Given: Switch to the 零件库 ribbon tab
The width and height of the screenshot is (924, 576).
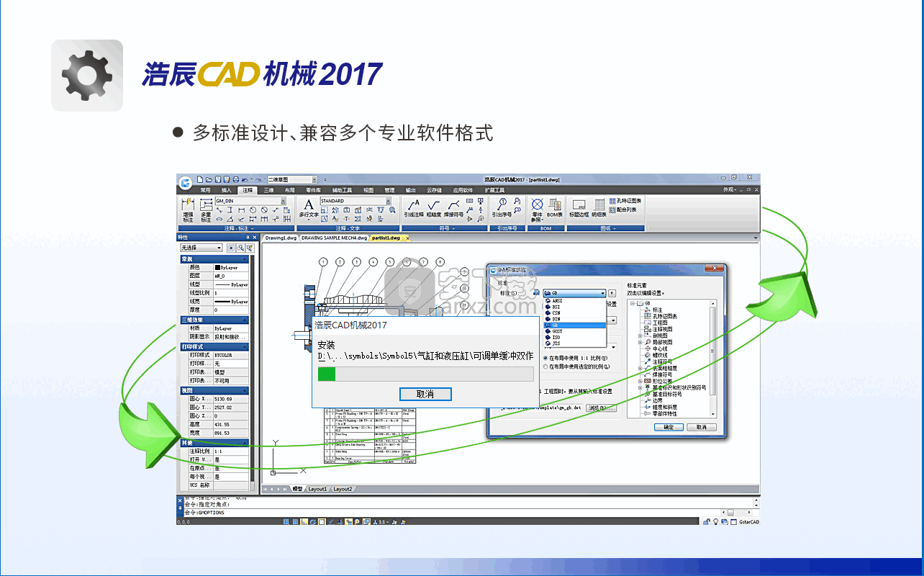Looking at the screenshot, I should (314, 190).
